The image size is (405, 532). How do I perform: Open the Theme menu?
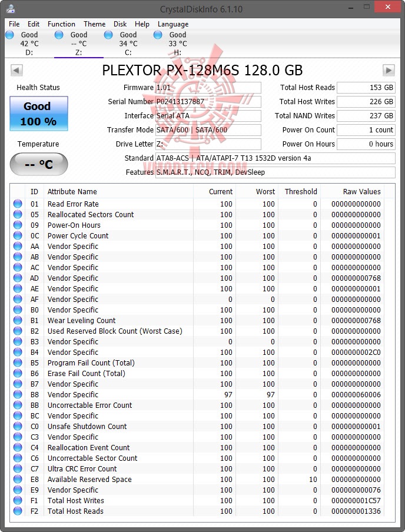click(95, 24)
